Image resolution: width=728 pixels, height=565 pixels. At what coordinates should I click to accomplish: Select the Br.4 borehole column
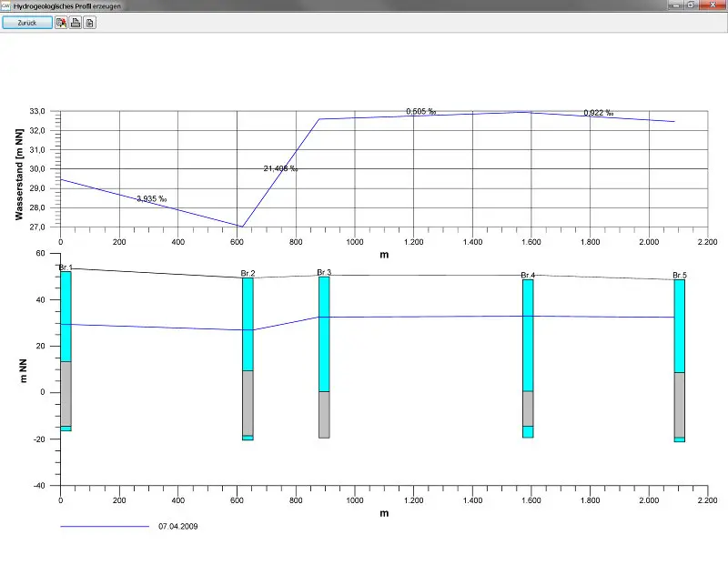528,358
